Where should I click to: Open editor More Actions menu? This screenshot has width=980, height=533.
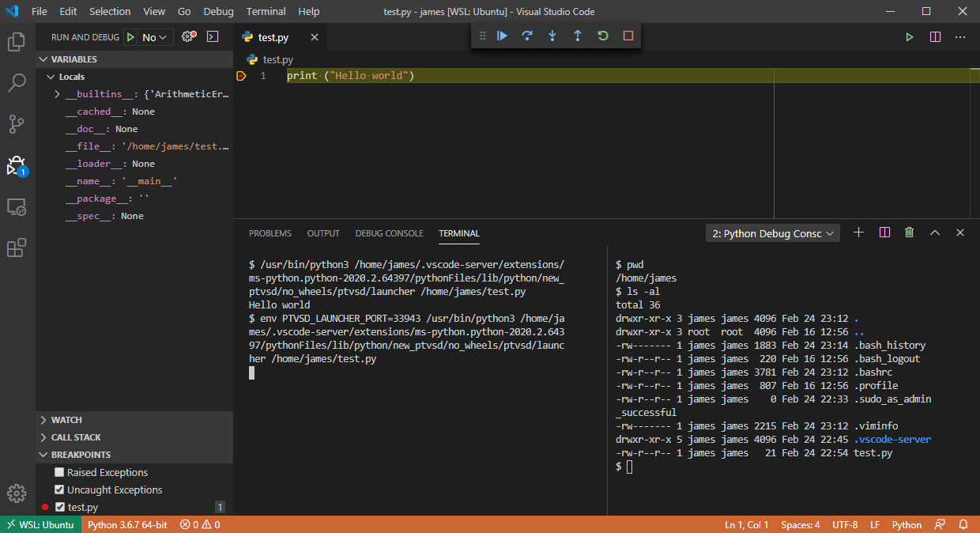click(960, 37)
